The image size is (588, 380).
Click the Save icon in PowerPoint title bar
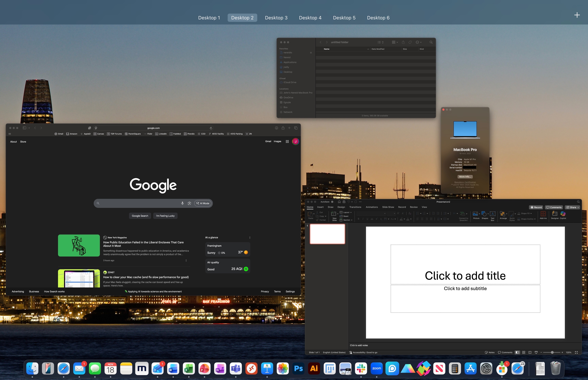344,202
